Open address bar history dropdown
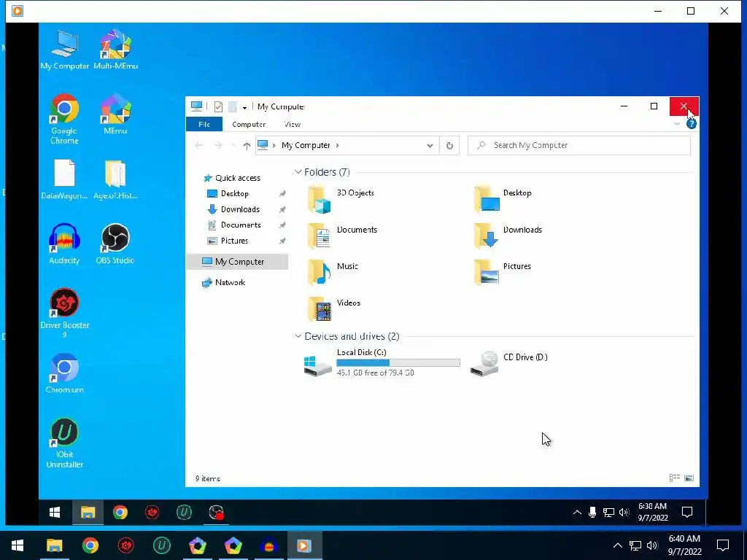Viewport: 747px width, 560px height. 430,146
